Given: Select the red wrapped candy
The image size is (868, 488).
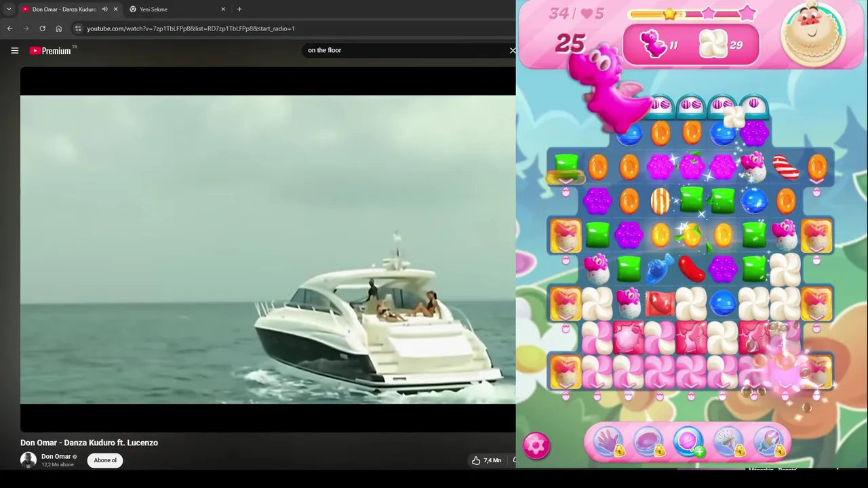Looking at the screenshot, I should [660, 303].
